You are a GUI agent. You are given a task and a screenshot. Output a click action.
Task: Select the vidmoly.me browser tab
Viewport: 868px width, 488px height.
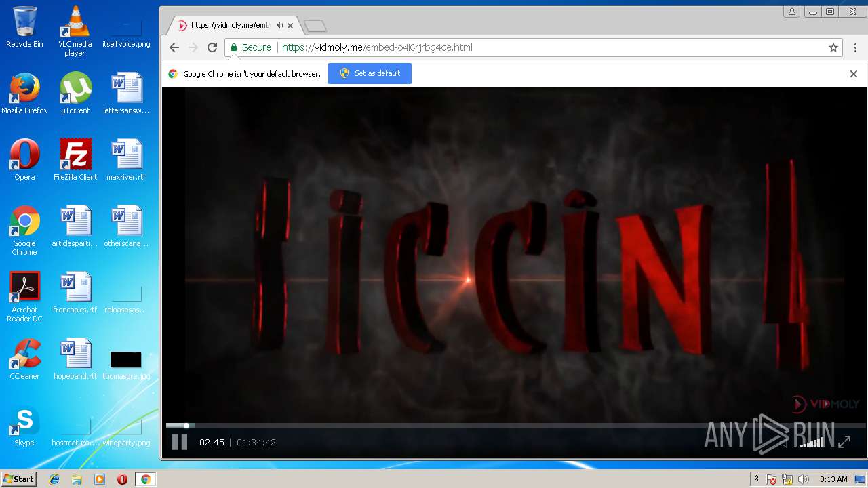234,26
